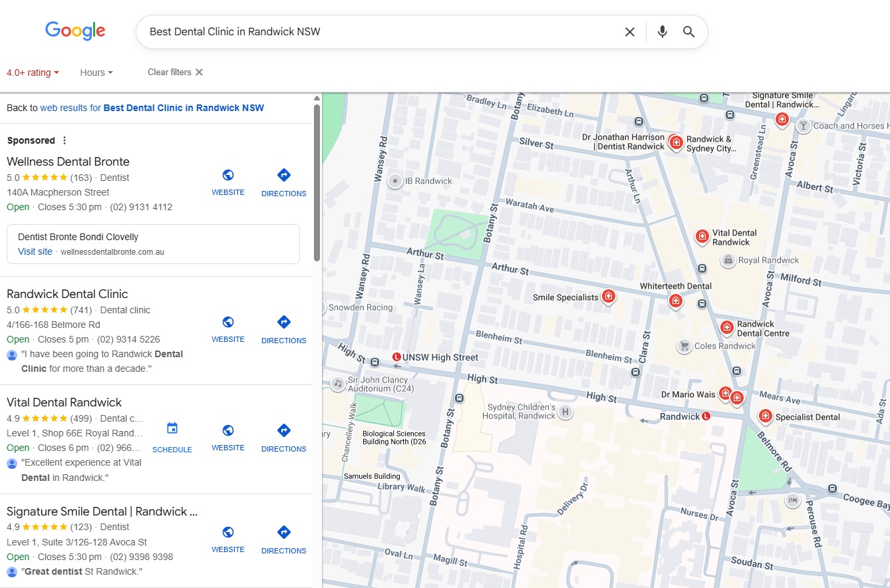
Task: Expand the 4.0+ rating filter
Action: pos(33,73)
